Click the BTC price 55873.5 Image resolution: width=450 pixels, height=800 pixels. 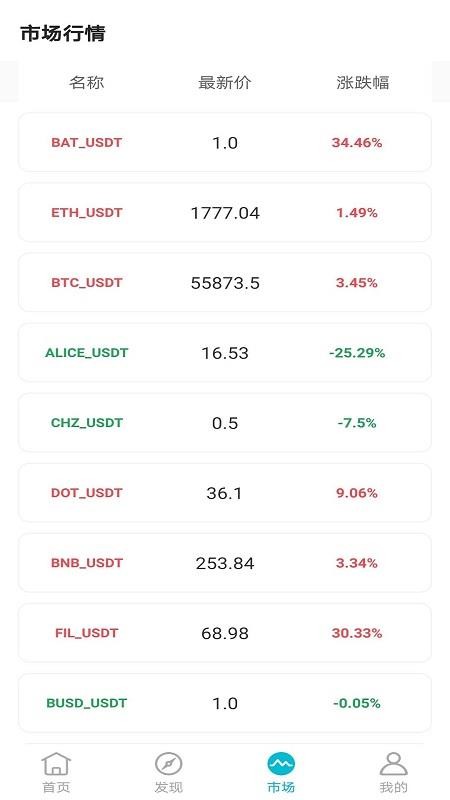pos(225,283)
